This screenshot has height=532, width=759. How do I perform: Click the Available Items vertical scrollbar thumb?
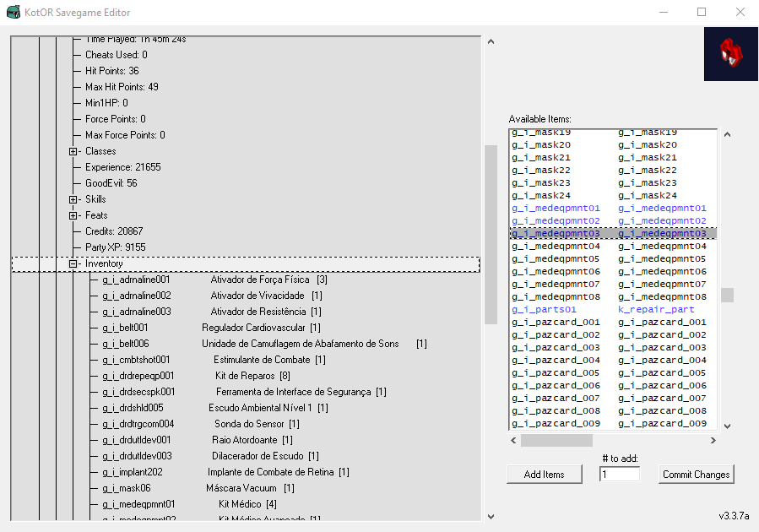tap(727, 295)
